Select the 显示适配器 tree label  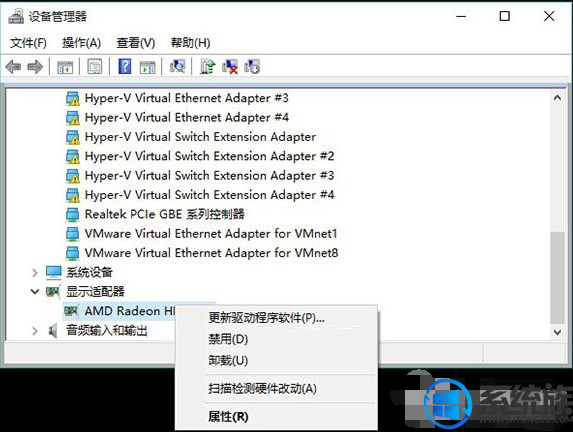(x=95, y=292)
